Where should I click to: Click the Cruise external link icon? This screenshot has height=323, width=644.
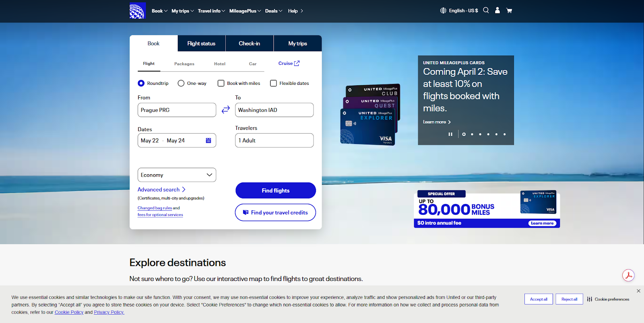pos(297,63)
